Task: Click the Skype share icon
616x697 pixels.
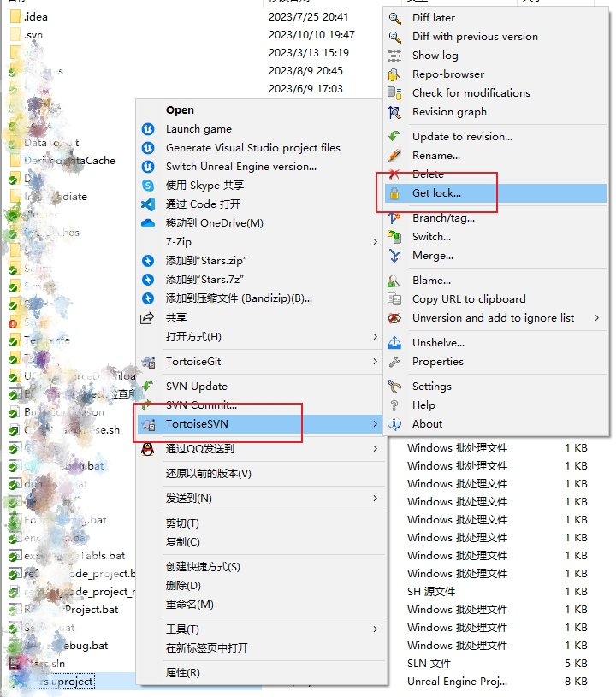Action: point(147,186)
